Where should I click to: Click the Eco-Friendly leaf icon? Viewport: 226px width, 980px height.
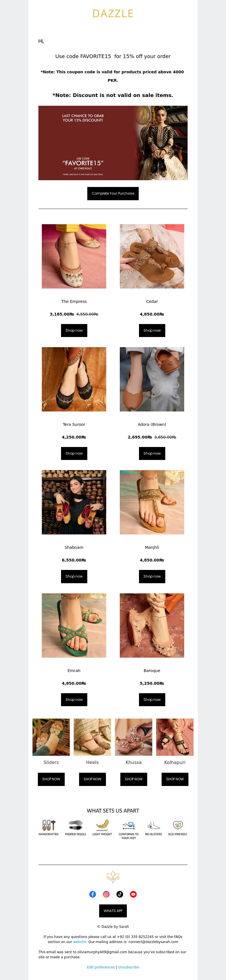point(178,825)
